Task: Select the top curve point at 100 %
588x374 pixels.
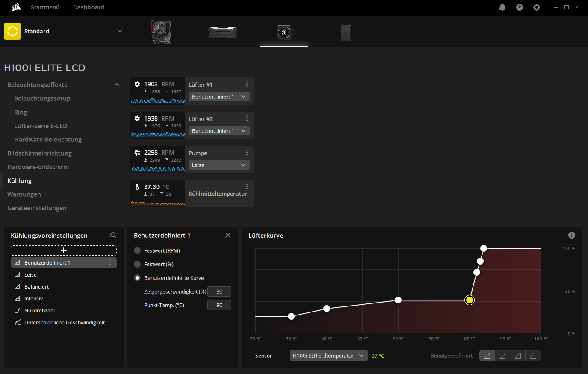Action: tap(484, 248)
